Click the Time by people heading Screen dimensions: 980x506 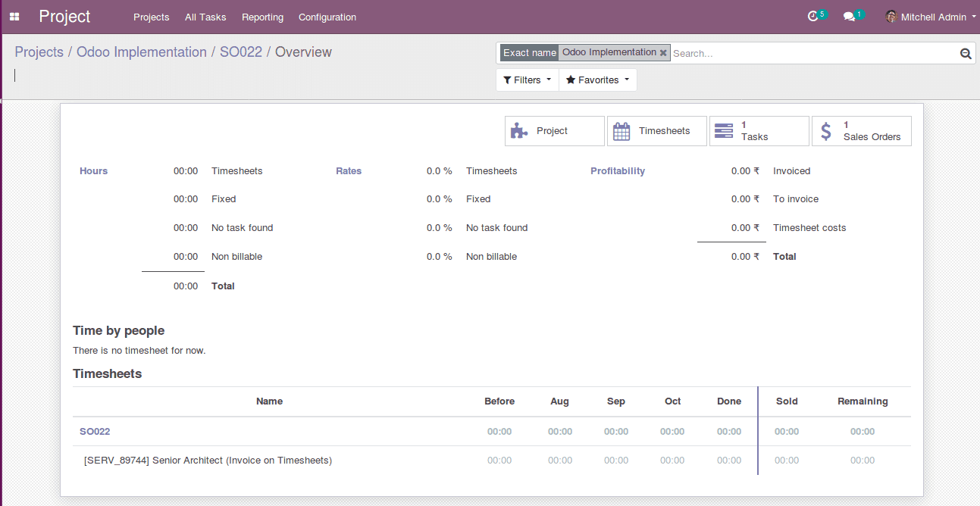[x=118, y=331]
